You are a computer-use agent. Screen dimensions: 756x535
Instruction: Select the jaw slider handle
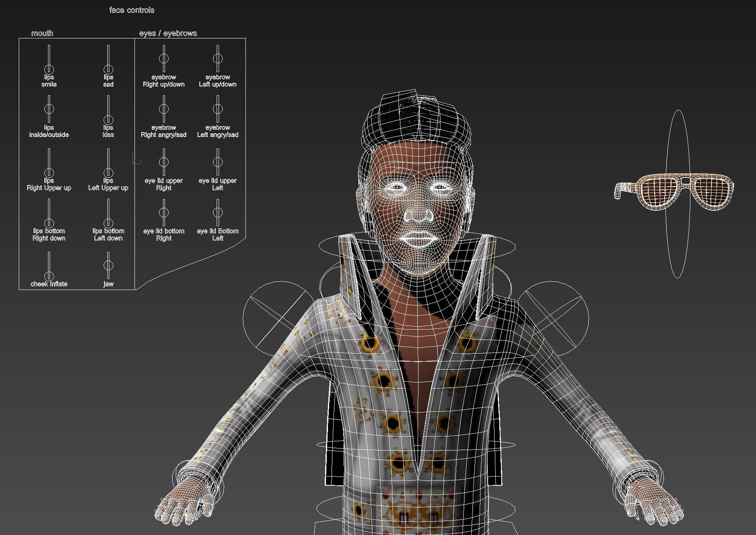click(x=108, y=265)
